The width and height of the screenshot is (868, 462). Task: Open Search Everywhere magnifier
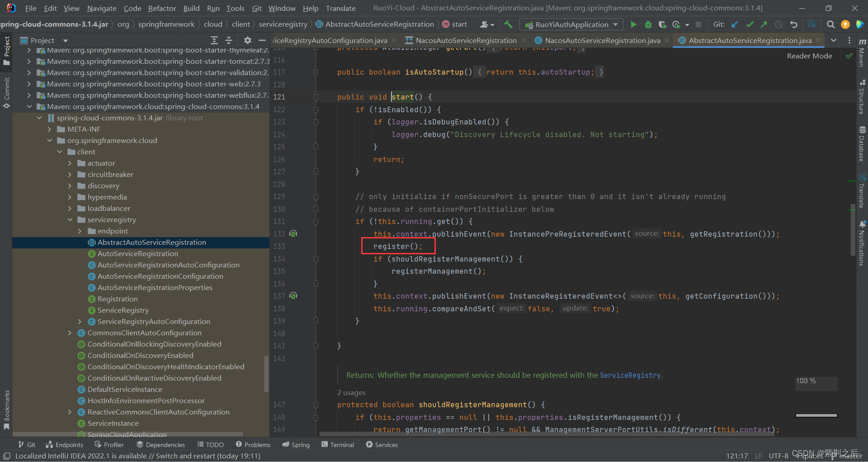(830, 24)
